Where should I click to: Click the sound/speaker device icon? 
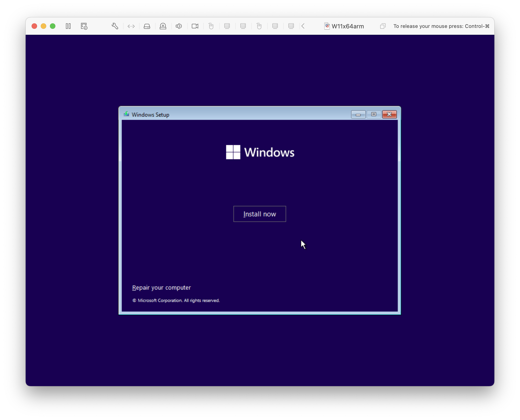[x=179, y=26]
